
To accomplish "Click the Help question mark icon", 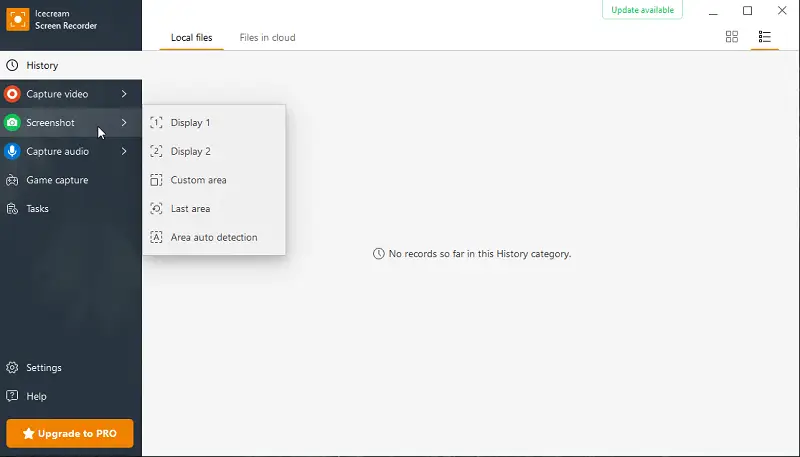I will point(12,397).
